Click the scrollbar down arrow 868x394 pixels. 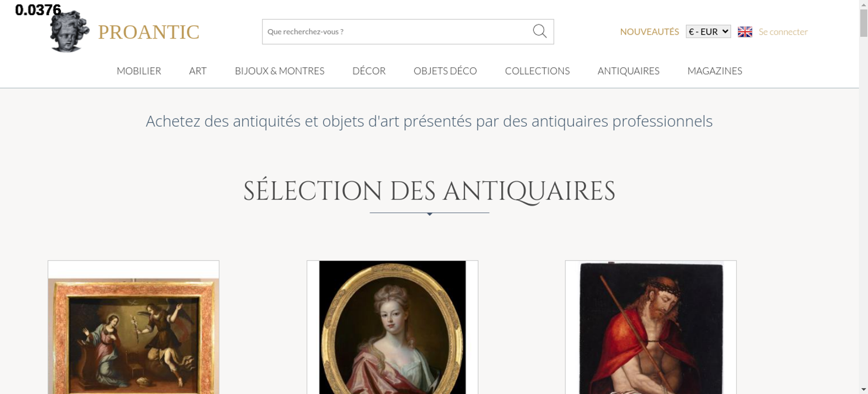[864, 389]
